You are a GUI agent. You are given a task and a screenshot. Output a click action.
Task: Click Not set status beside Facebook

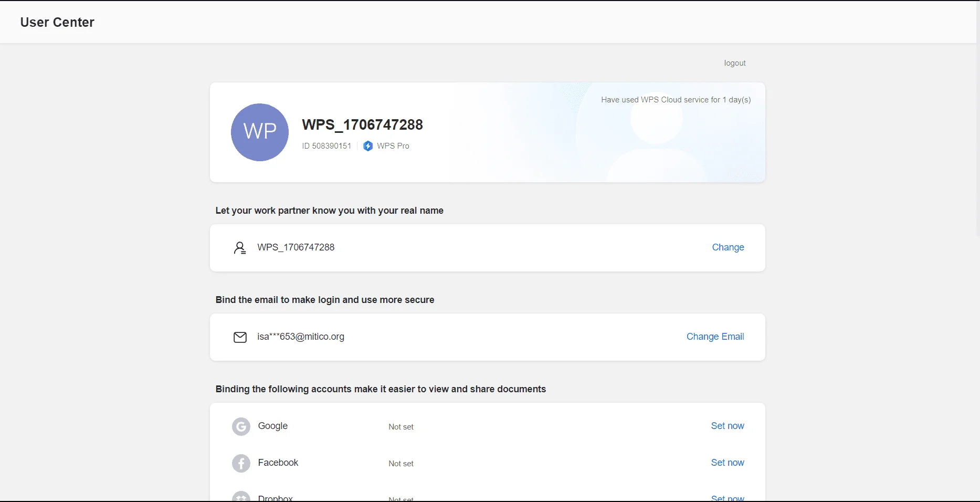(401, 464)
